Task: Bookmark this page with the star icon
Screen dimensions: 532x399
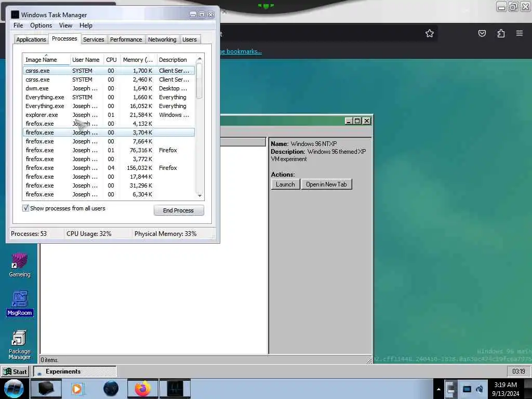Action: 430,33
